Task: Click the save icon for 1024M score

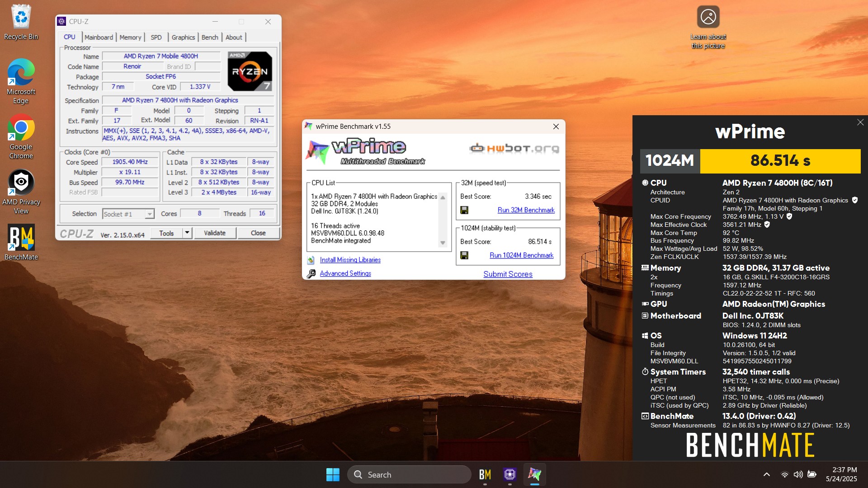Action: 464,255
